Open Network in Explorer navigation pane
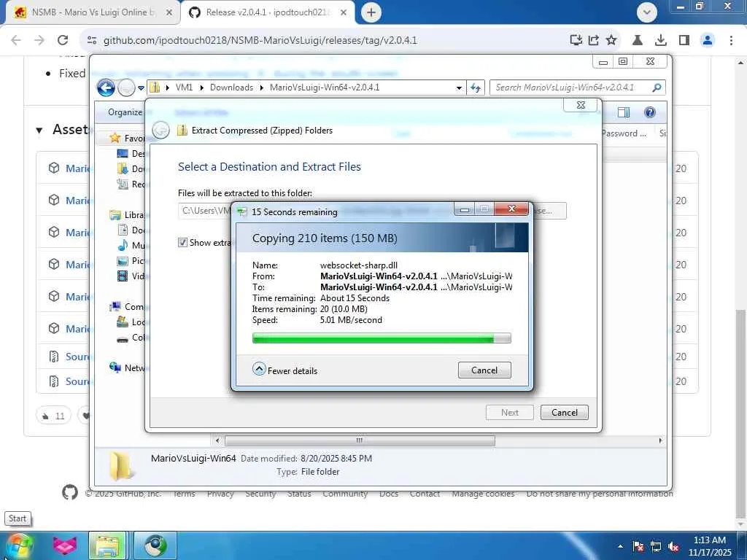 [x=127, y=367]
